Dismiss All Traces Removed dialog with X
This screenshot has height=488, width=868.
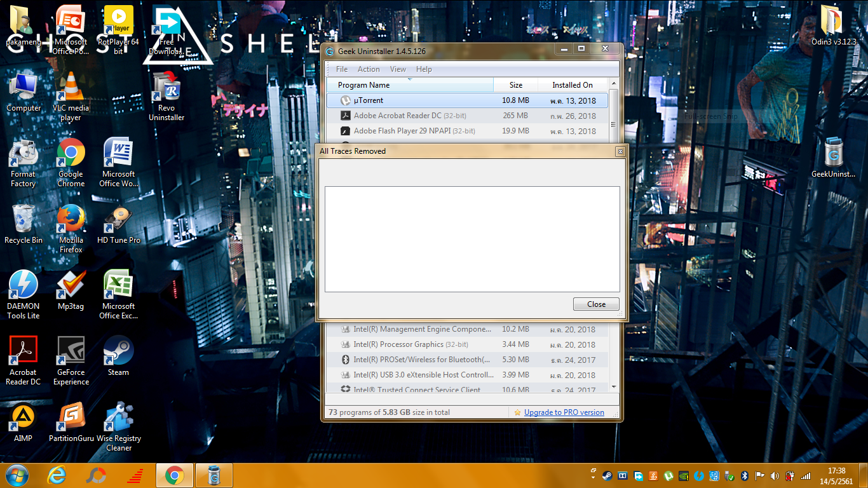tap(620, 151)
